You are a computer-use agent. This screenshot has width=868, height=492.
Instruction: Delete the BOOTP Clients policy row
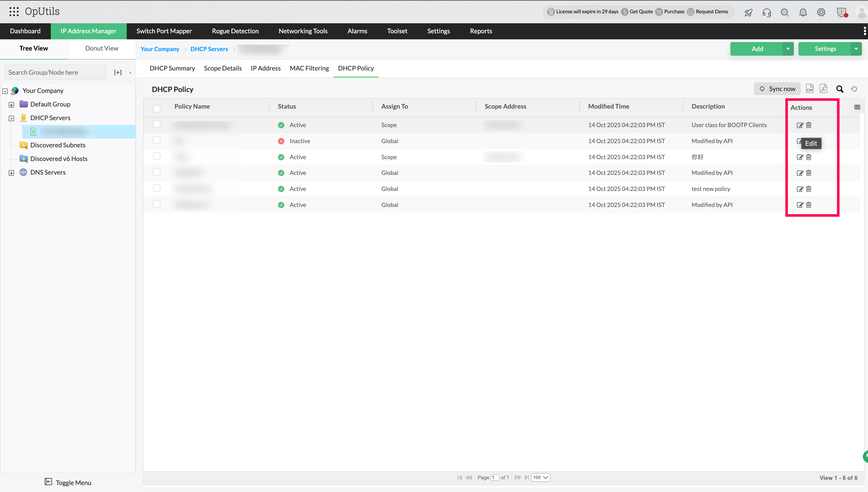coord(808,125)
